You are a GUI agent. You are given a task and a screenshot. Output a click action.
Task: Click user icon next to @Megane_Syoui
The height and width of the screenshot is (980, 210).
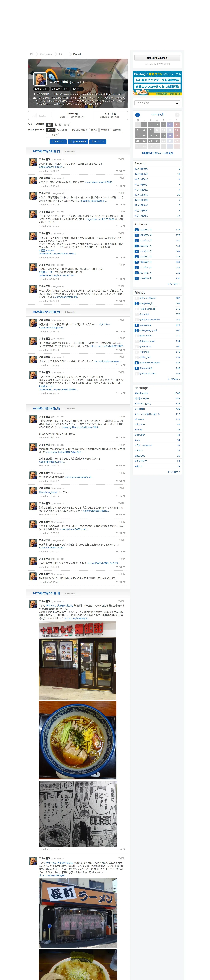(x=136, y=330)
